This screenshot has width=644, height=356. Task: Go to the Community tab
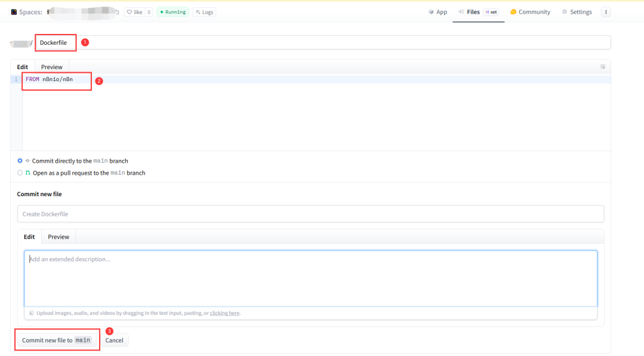[530, 12]
